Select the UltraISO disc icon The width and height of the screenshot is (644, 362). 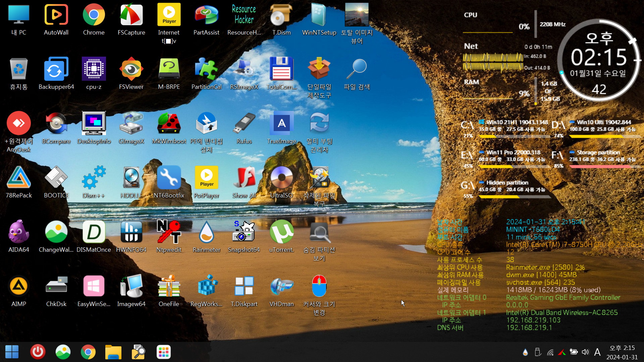pyautogui.click(x=281, y=182)
